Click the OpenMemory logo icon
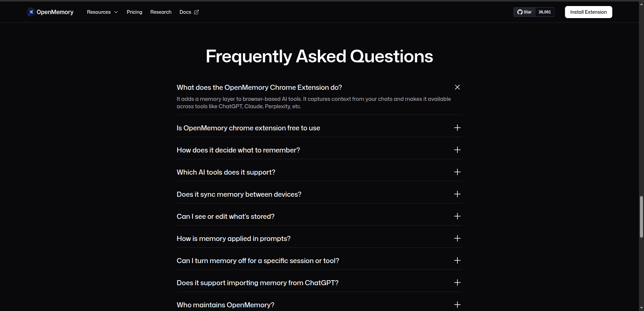 click(31, 12)
